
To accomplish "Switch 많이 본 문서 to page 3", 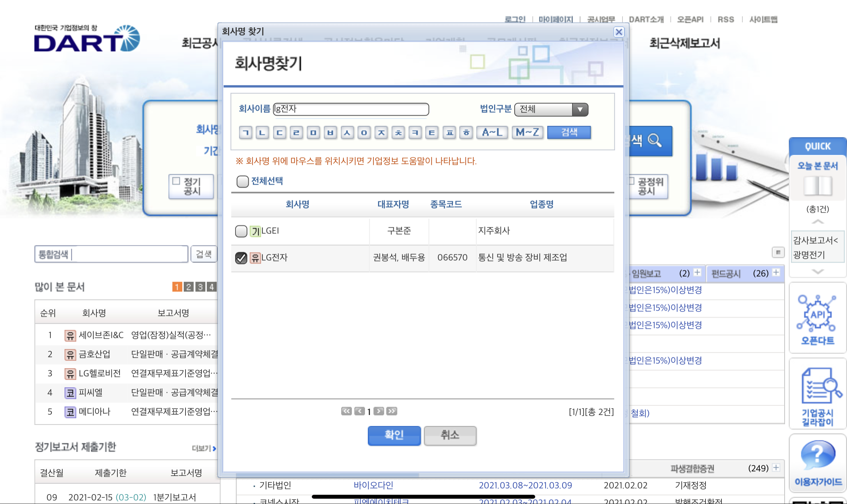I will (200, 287).
